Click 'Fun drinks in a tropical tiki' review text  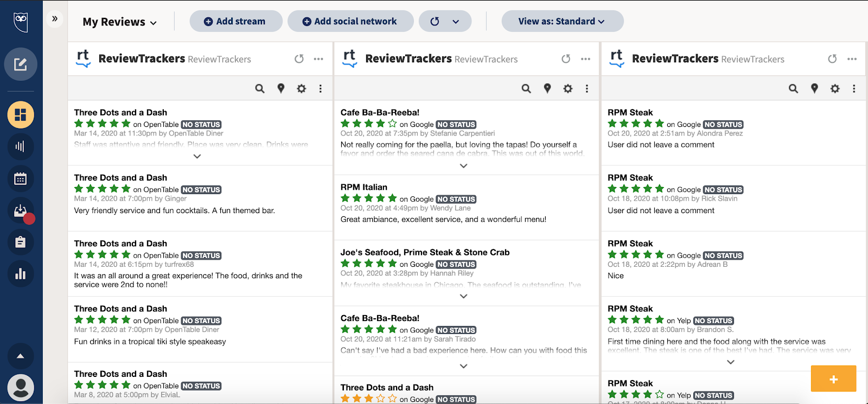tap(150, 342)
